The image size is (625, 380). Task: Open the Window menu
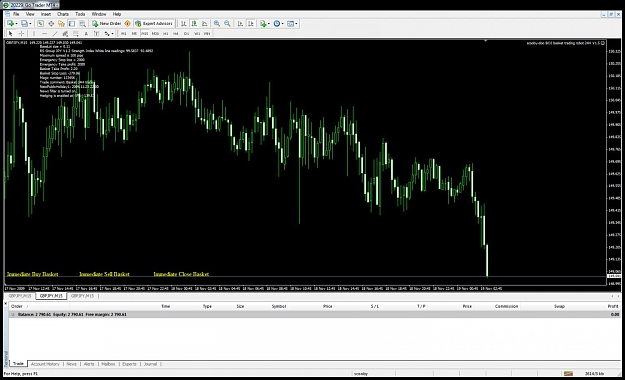click(99, 14)
